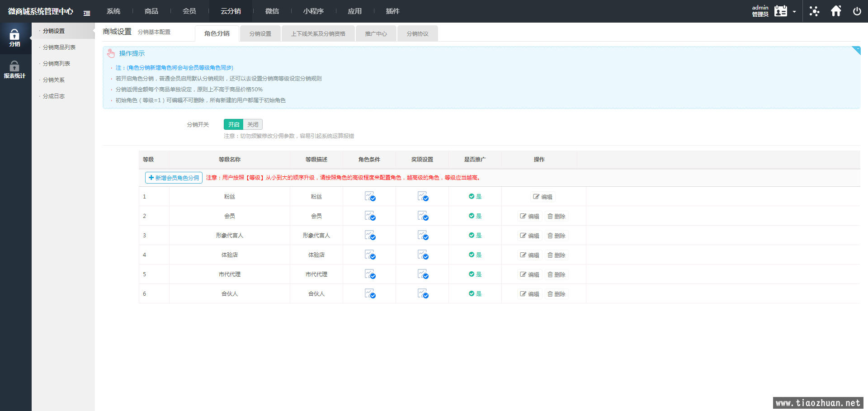
Task: Open the 报表统计 sidebar icon
Action: pos(14,70)
